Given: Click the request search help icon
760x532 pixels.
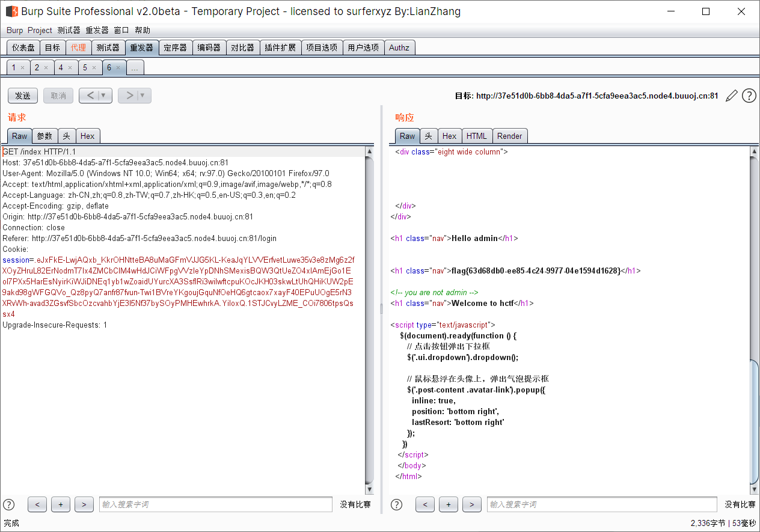Looking at the screenshot, I should 9,504.
